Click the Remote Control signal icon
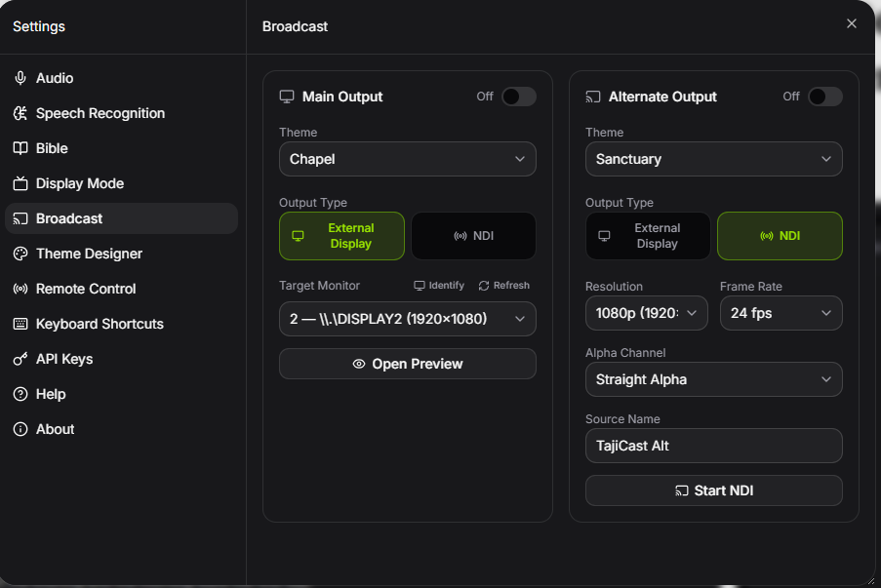Viewport: 881px width, 588px height. 20,289
